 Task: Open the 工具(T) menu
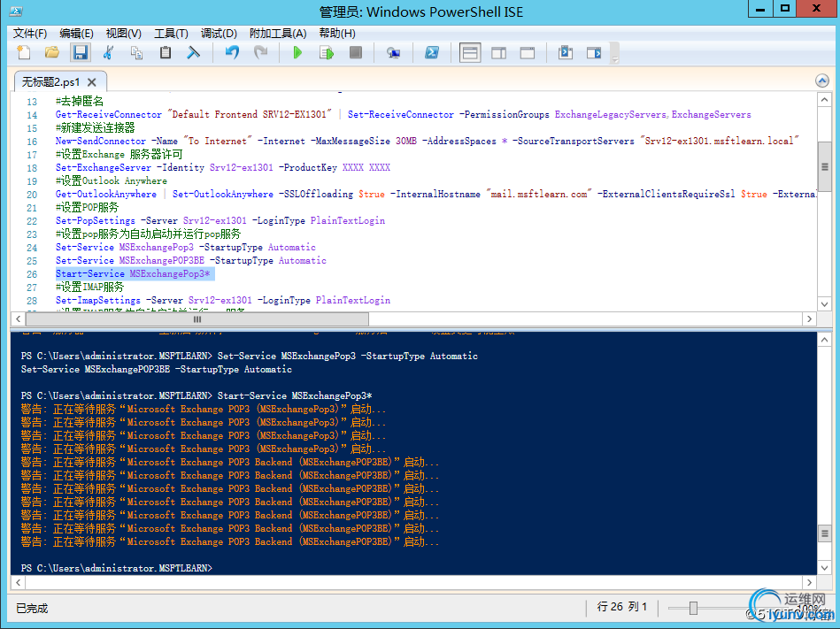click(x=171, y=34)
